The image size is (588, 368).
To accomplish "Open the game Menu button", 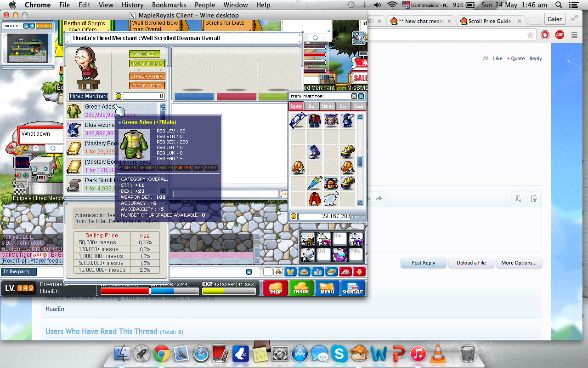I will [x=327, y=288].
